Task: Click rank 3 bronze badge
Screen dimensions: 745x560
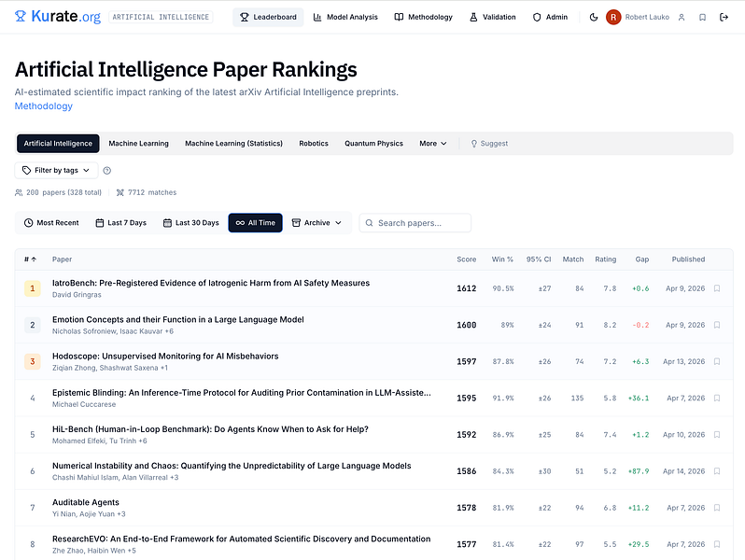Action: pyautogui.click(x=33, y=361)
